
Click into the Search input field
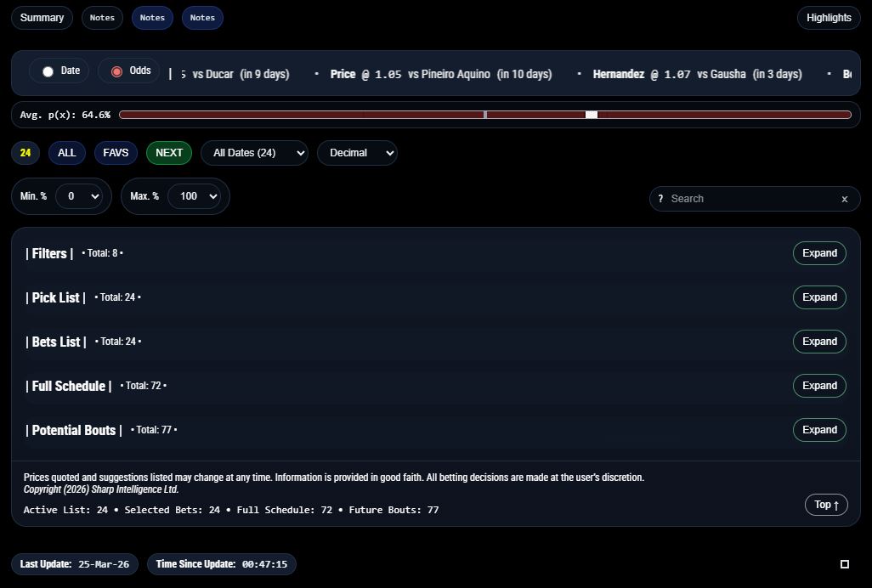748,199
